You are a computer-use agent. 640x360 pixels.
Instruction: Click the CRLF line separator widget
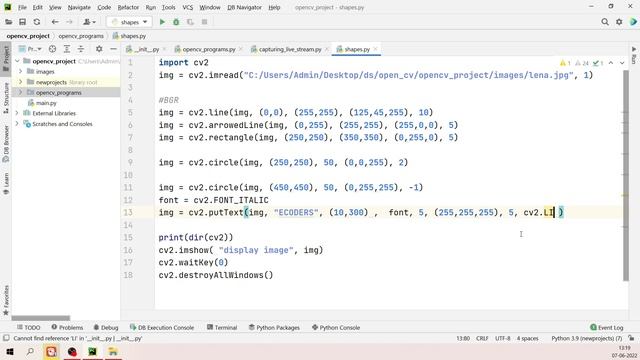click(x=482, y=338)
